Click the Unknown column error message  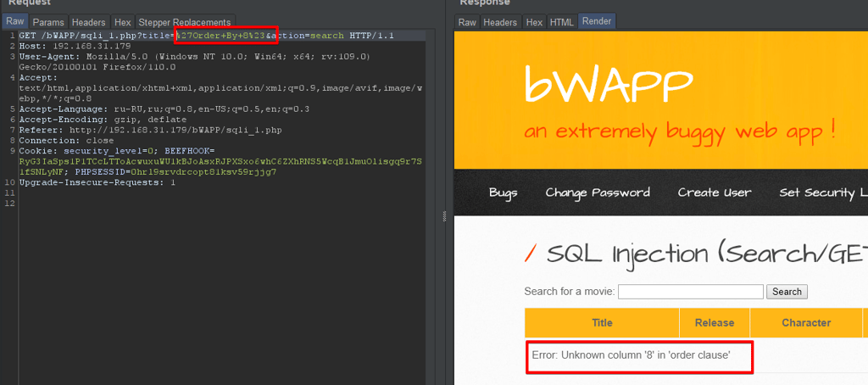(x=631, y=355)
